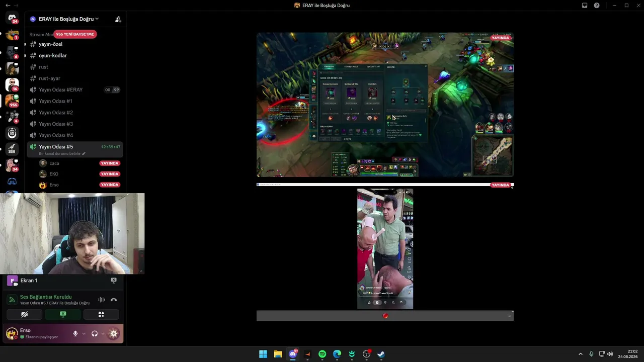Open Microsoft Edge from the taskbar
The width and height of the screenshot is (644, 362).
point(337,354)
